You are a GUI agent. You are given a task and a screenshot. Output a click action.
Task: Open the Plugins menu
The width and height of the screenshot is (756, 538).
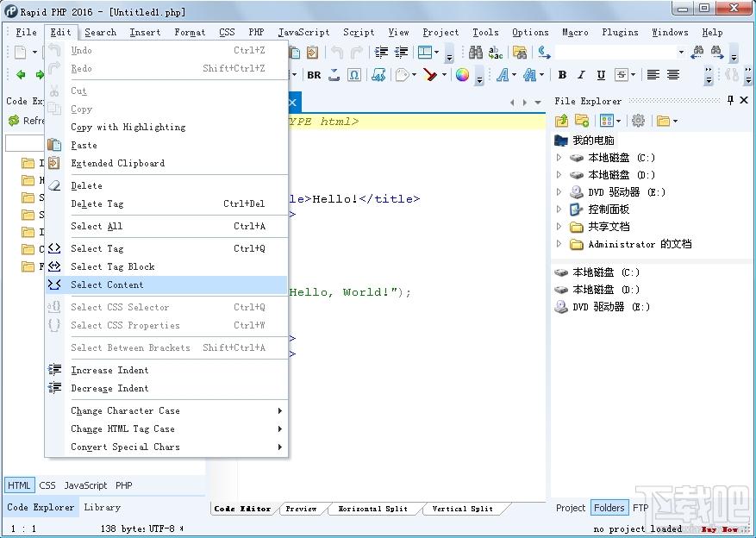click(x=620, y=32)
